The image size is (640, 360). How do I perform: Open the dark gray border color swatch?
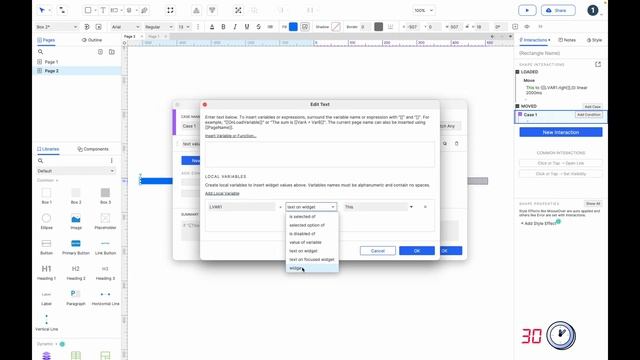click(378, 27)
